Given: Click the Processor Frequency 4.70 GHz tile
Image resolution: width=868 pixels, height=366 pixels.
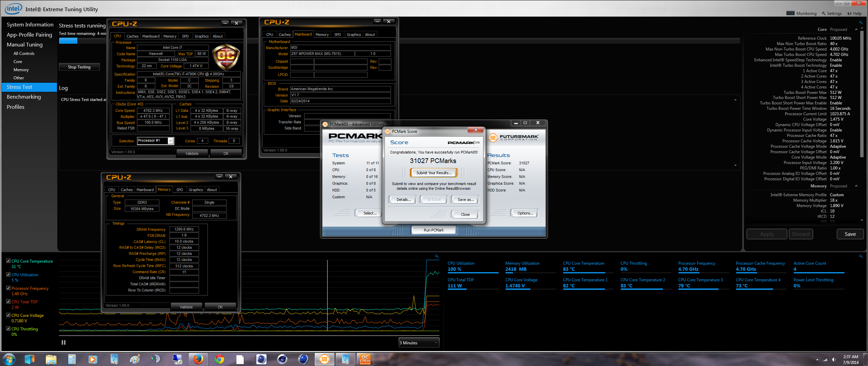Looking at the screenshot, I should pyautogui.click(x=704, y=267).
